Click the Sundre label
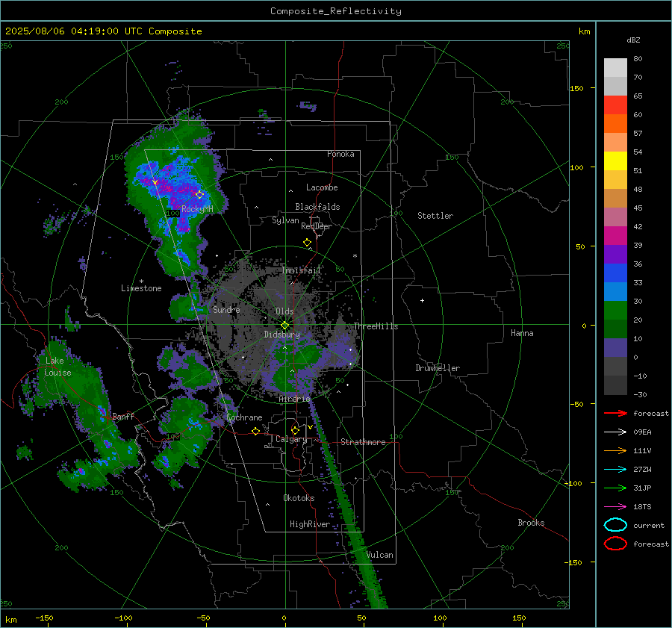The image size is (672, 628). coord(226,309)
